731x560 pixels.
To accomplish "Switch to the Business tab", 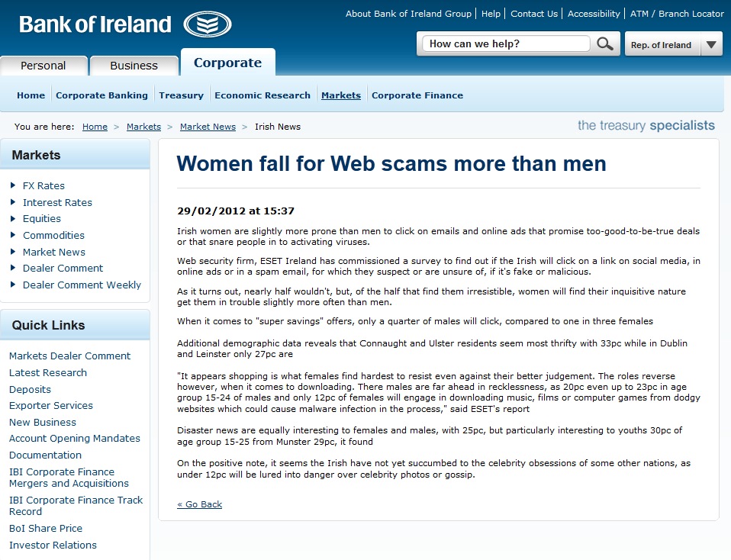I will 134,66.
